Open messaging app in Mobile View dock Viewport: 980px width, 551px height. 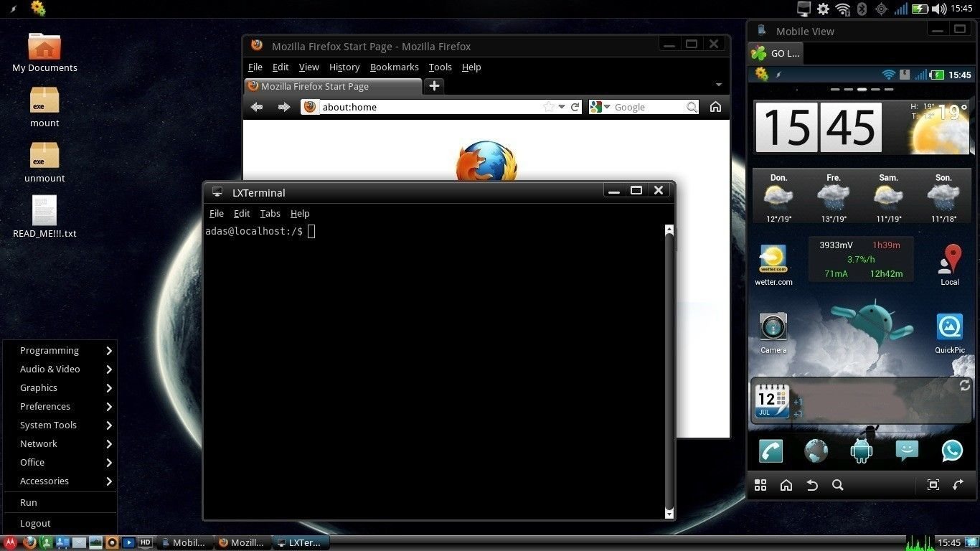tap(907, 451)
